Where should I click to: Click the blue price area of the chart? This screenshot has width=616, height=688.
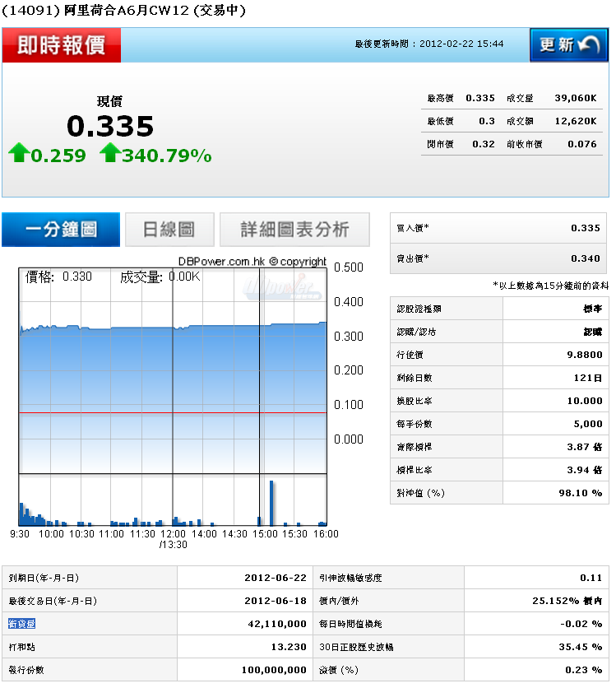[x=173, y=370]
